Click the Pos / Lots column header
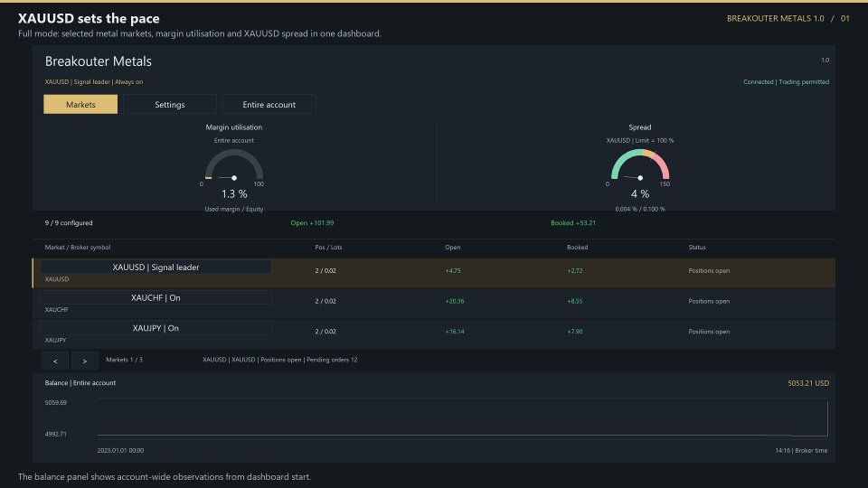Image resolution: width=868 pixels, height=488 pixels. [328, 248]
